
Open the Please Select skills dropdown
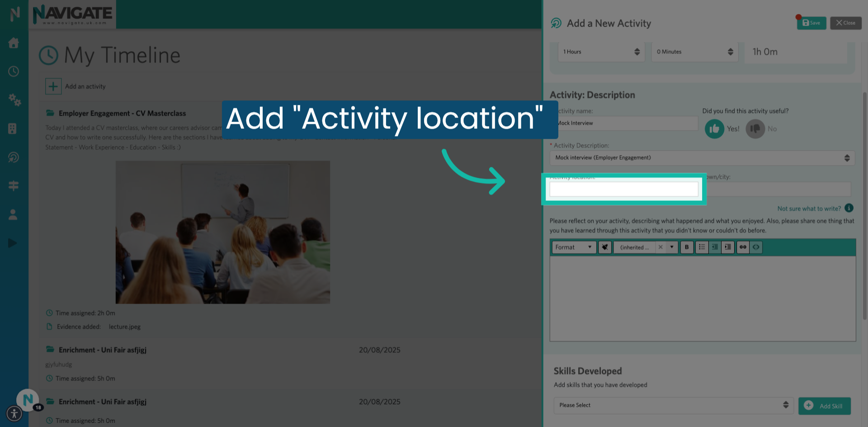pos(673,405)
